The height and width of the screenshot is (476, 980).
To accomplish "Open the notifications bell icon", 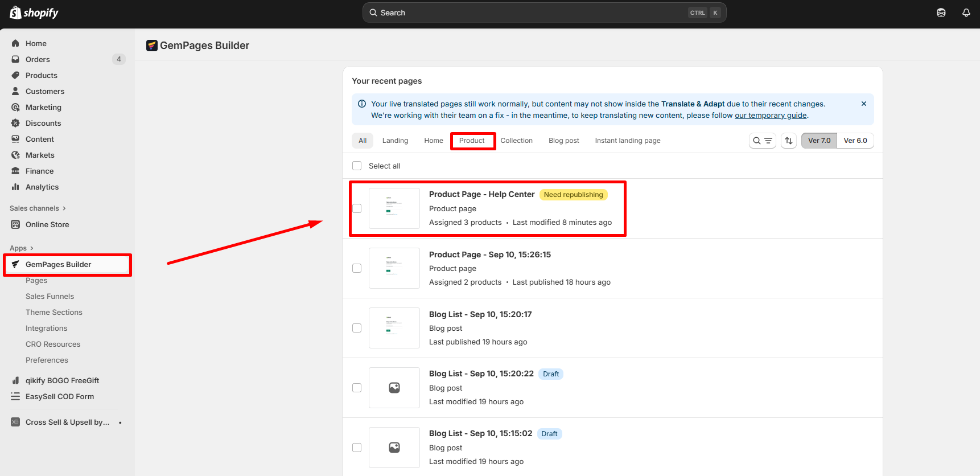I will coord(966,13).
